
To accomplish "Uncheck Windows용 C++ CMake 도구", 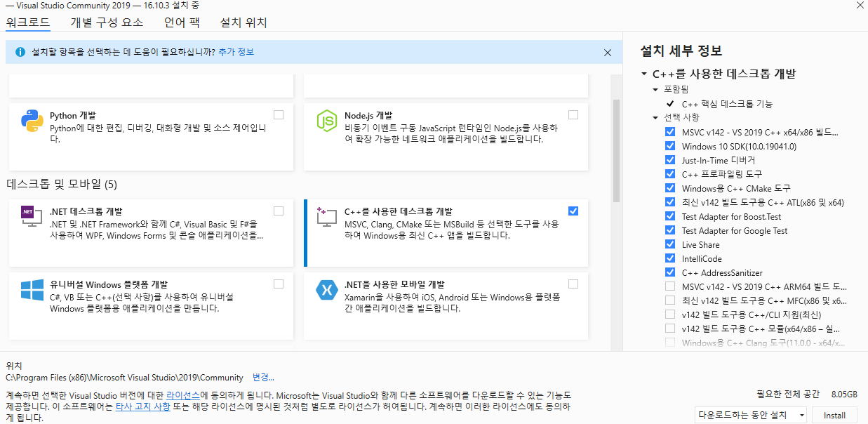I will click(670, 188).
